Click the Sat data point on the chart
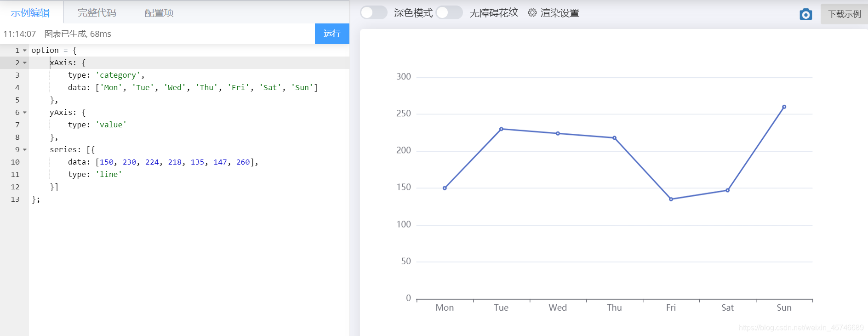The image size is (868, 336). coord(727,190)
